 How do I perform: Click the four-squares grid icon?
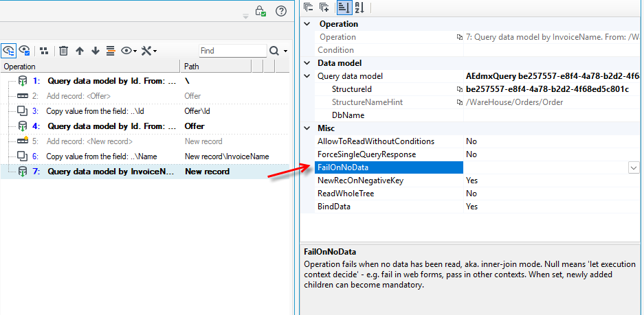[44, 51]
